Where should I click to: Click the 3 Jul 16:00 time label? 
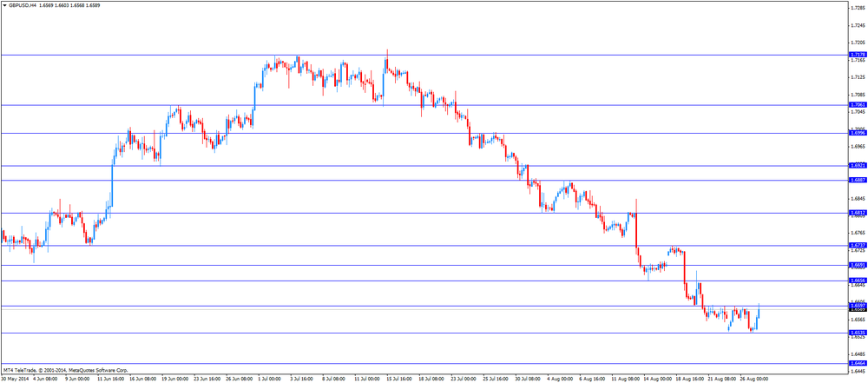point(302,380)
